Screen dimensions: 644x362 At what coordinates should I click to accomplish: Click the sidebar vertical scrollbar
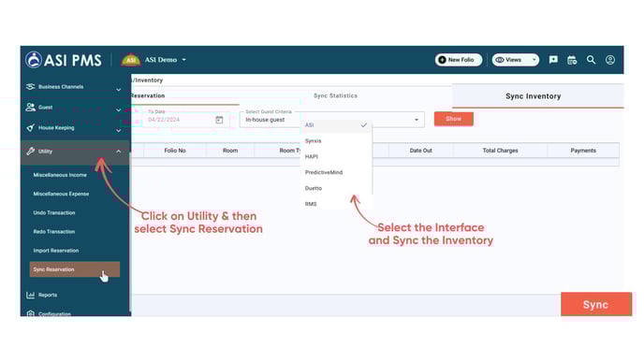pos(130,232)
